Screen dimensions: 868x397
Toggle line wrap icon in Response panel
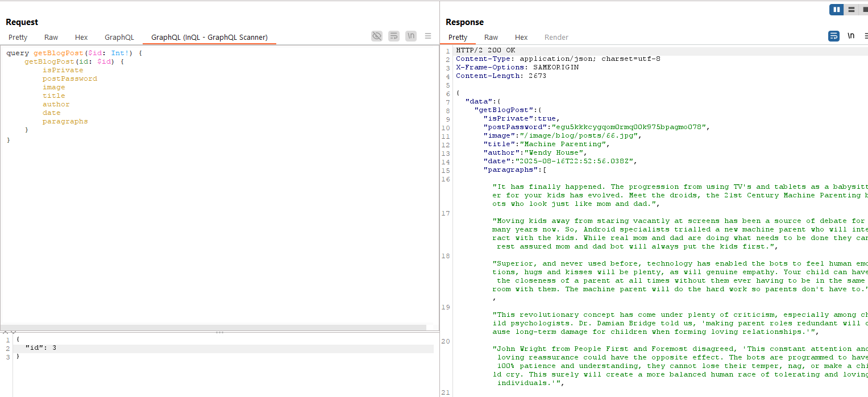(833, 36)
